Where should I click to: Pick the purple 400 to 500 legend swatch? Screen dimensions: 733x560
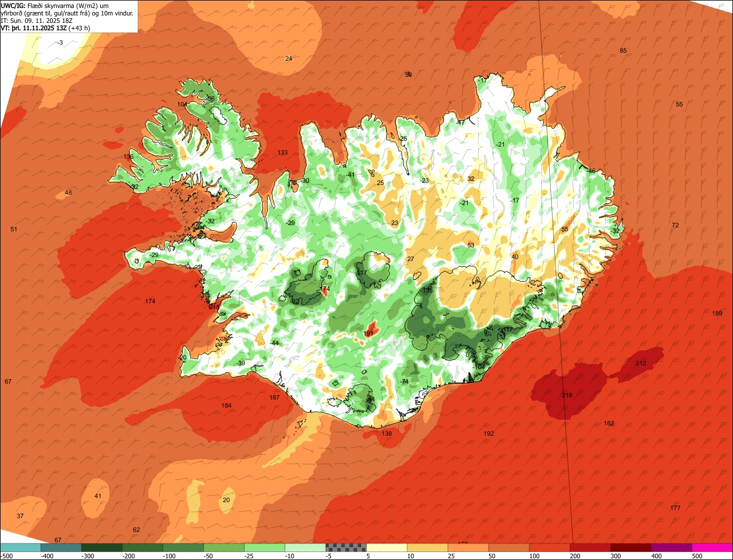click(x=672, y=547)
